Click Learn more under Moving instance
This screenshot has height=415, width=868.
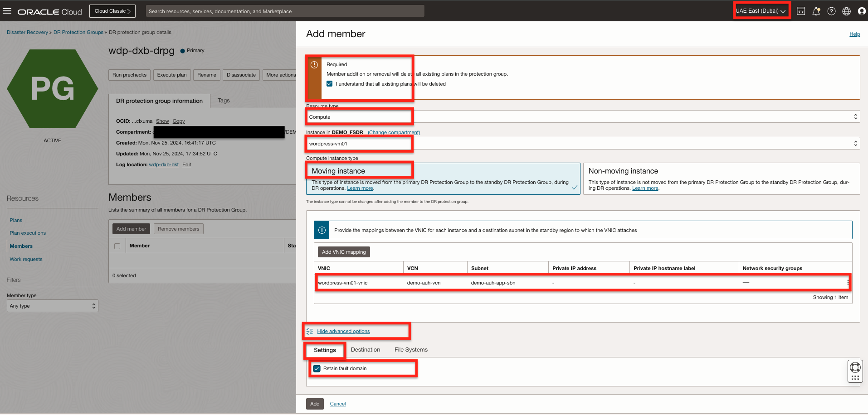[x=360, y=188]
